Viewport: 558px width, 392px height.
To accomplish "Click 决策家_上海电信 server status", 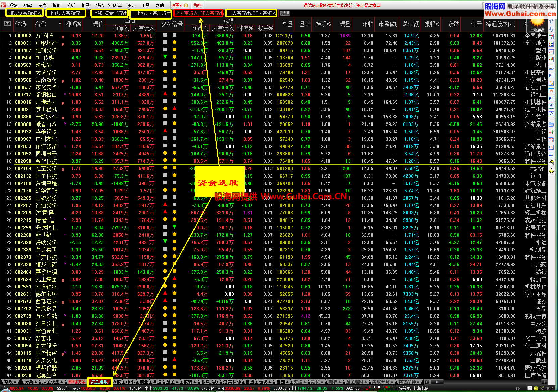I will (414, 388).
